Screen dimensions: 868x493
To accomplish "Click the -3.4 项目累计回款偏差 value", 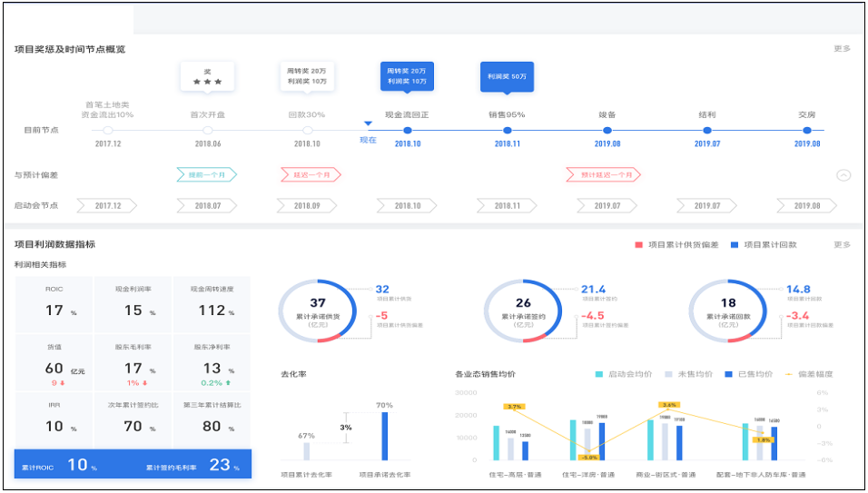I will coord(797,316).
